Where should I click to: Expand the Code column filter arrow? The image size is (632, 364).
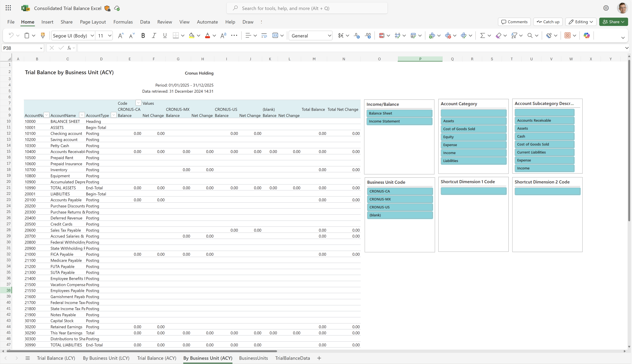tap(138, 103)
